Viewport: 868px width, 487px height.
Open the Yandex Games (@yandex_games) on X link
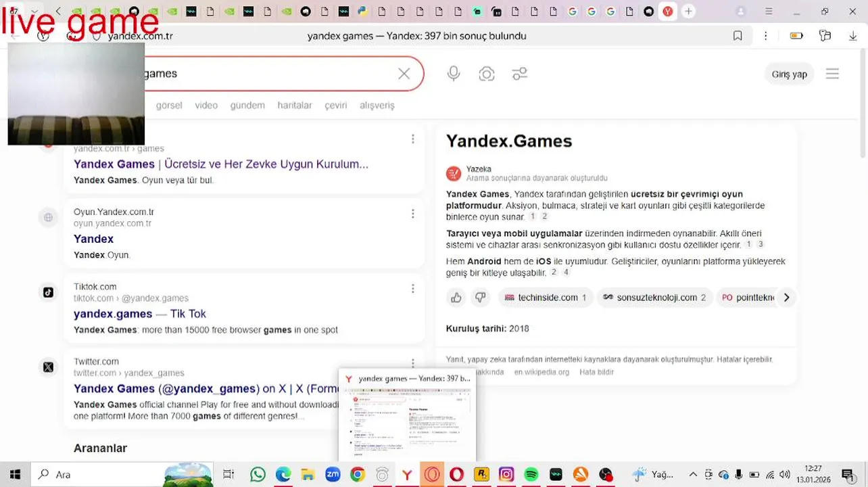pos(206,389)
